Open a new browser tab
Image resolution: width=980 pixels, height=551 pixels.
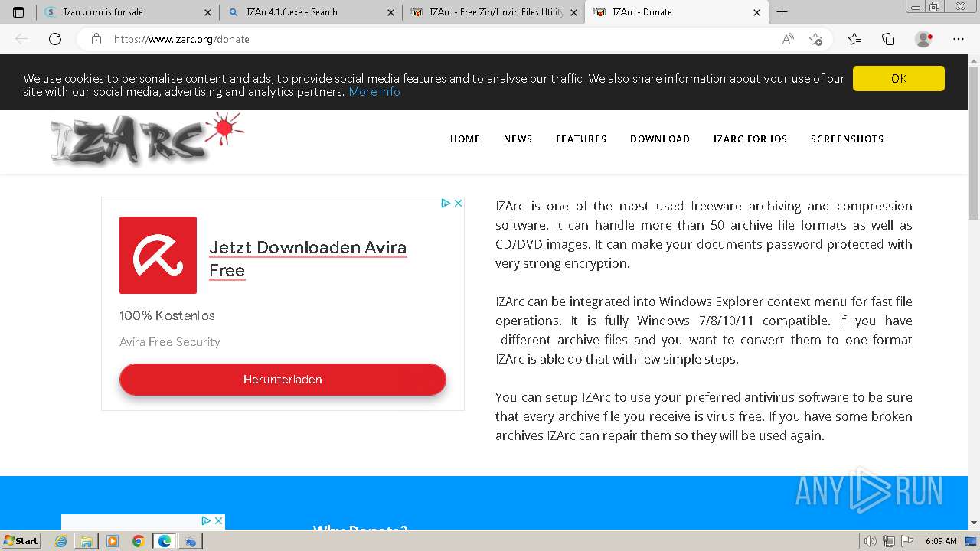(x=782, y=12)
